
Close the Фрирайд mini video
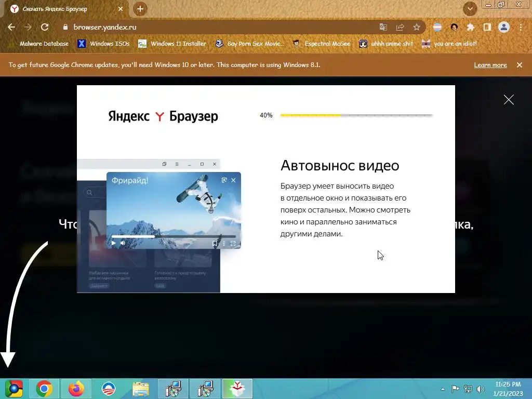(x=233, y=180)
